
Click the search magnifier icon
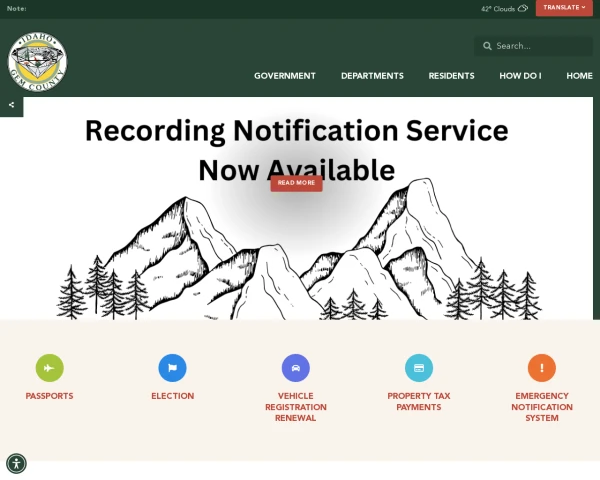tap(487, 46)
